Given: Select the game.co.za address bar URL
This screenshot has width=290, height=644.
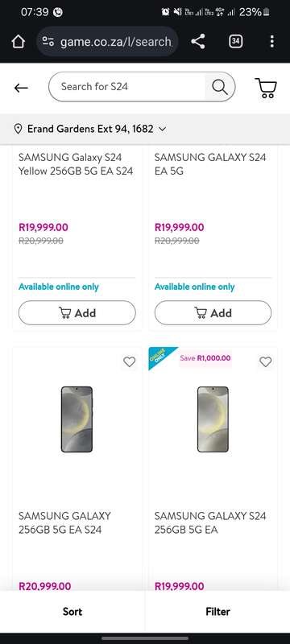Looking at the screenshot, I should click(116, 42).
